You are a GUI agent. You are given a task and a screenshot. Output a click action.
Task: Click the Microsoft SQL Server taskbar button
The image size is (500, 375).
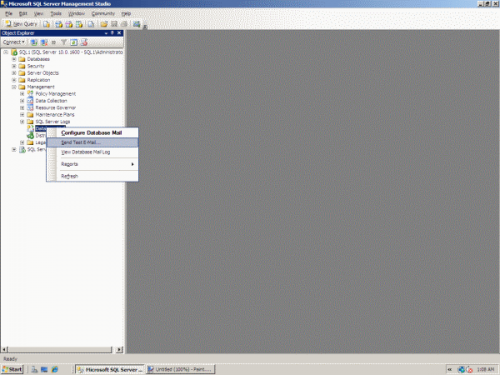pyautogui.click(x=110, y=369)
